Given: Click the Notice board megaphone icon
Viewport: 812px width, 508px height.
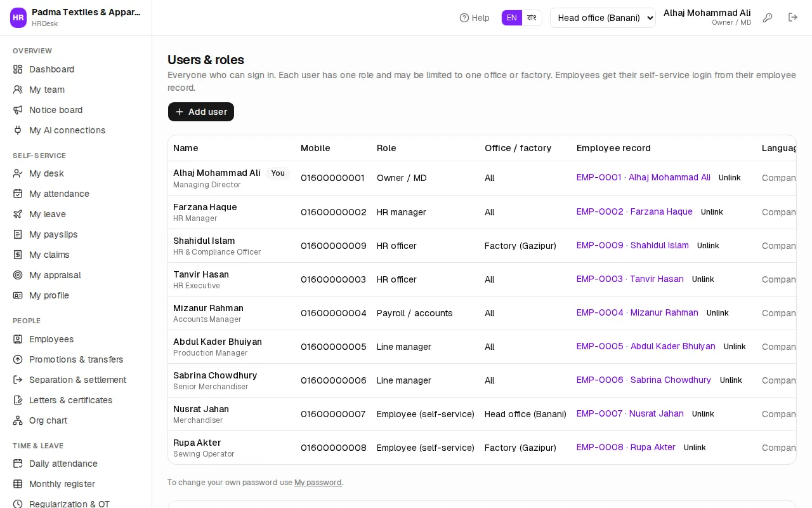Looking at the screenshot, I should point(18,110).
